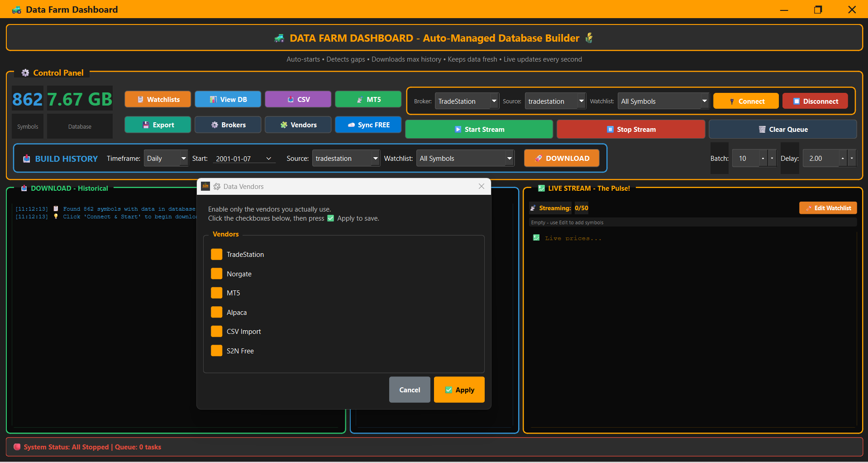This screenshot has height=463, width=868.
Task: Click the Data Vendors dialog app icon
Action: click(x=205, y=186)
